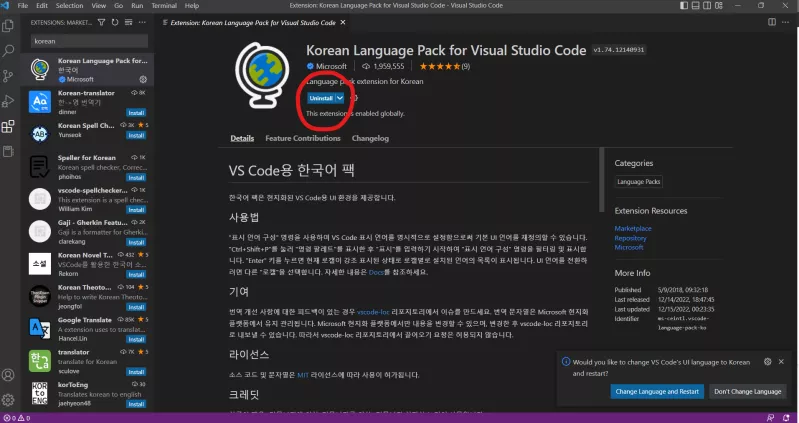Screen dimensions: 799x423
Task: Open the Terminal menu
Action: (164, 6)
